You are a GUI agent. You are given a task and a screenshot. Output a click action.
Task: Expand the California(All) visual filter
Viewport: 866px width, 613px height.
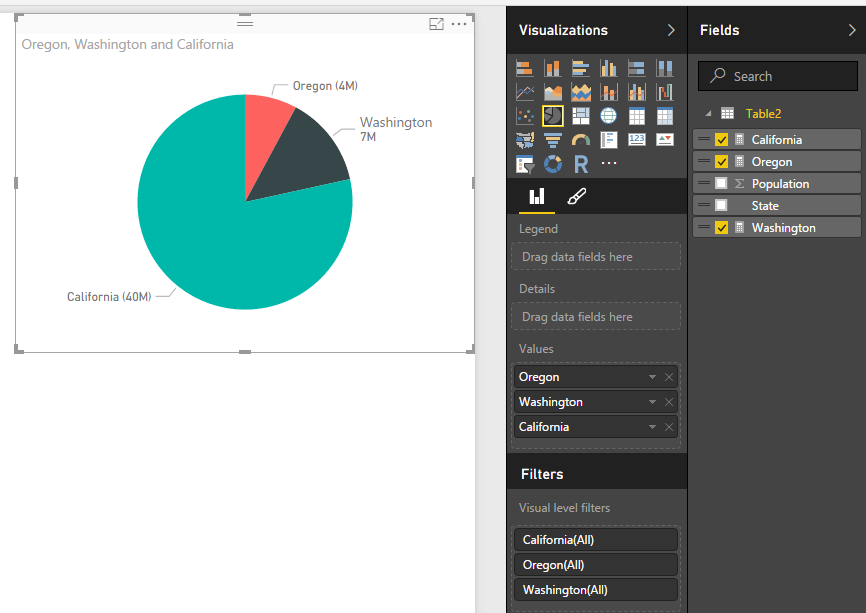click(x=595, y=540)
